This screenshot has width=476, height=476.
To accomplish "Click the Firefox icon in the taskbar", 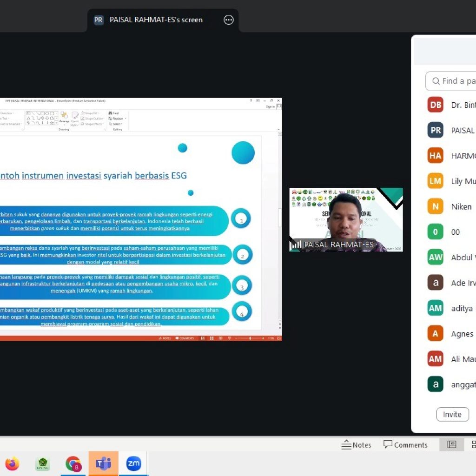I will pos(12,463).
